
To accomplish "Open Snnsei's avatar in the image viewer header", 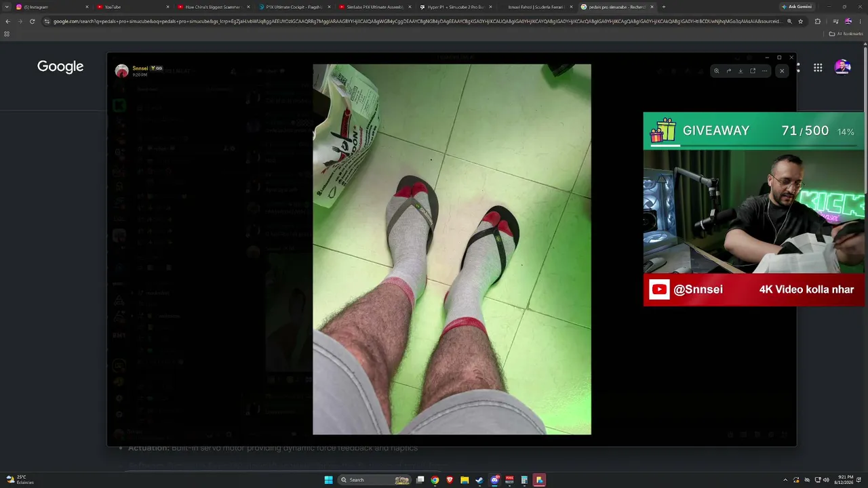I will click(122, 71).
